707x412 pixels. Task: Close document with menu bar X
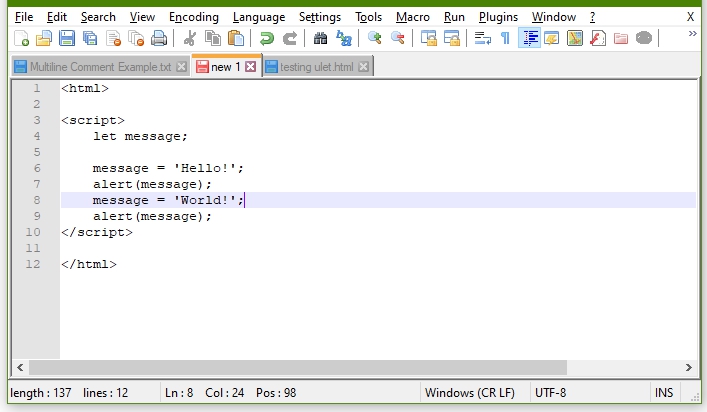[x=690, y=17]
